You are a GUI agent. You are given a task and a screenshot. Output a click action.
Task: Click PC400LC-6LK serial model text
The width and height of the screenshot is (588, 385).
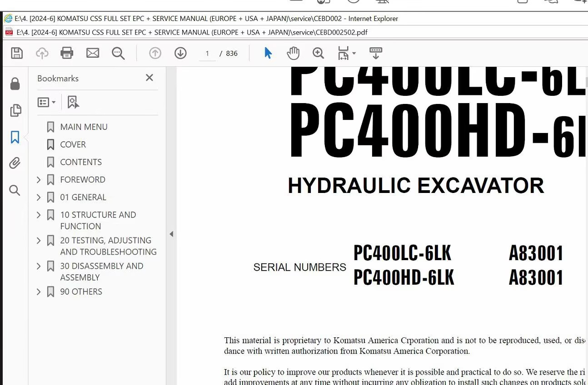[x=403, y=253]
